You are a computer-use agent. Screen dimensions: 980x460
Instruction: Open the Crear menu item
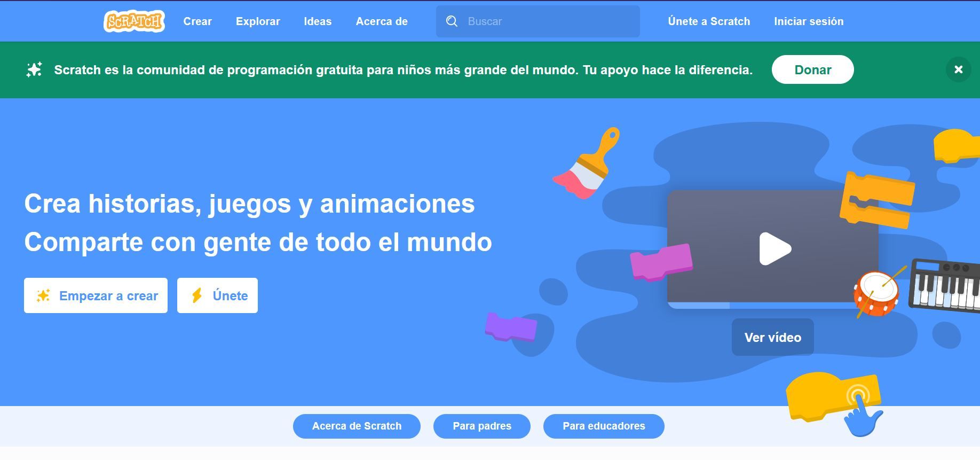pos(197,21)
